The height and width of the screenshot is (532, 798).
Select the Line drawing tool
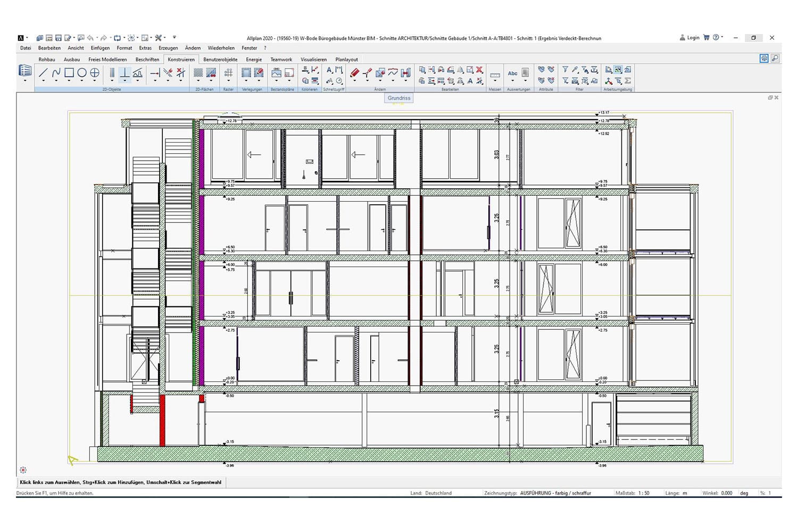point(43,73)
